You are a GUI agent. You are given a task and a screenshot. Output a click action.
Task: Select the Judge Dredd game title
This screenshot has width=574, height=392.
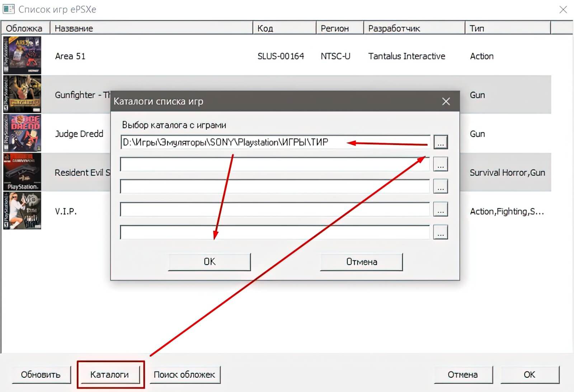tap(79, 134)
